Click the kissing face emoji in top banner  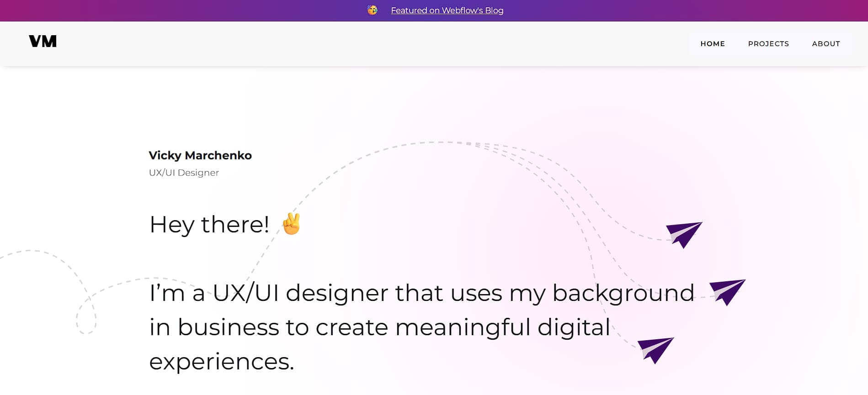[x=373, y=10]
